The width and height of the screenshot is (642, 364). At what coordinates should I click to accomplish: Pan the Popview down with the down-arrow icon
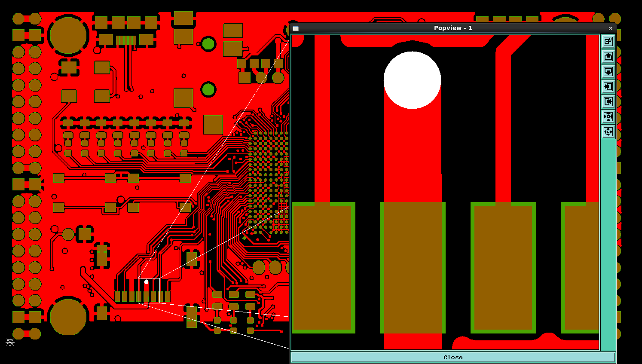pyautogui.click(x=608, y=71)
